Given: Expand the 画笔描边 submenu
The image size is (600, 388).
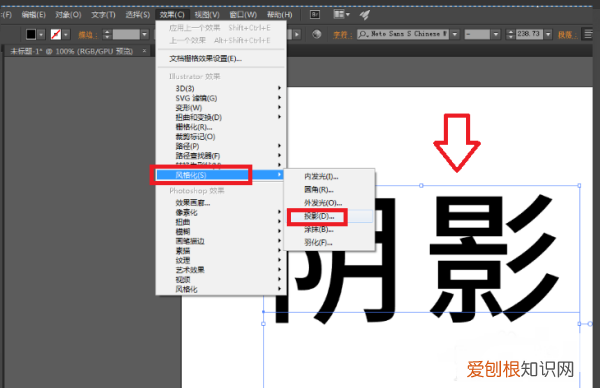Looking at the screenshot, I should (x=221, y=241).
